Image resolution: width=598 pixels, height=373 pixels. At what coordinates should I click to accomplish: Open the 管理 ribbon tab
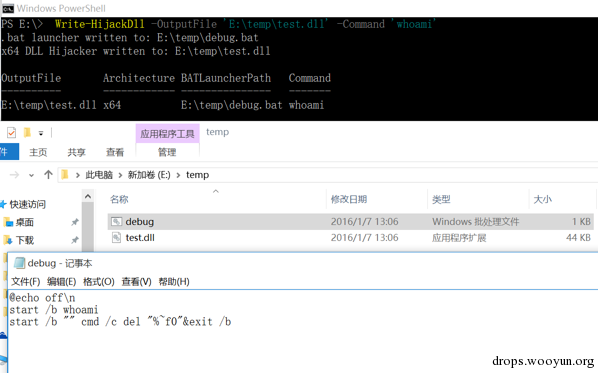pos(167,152)
